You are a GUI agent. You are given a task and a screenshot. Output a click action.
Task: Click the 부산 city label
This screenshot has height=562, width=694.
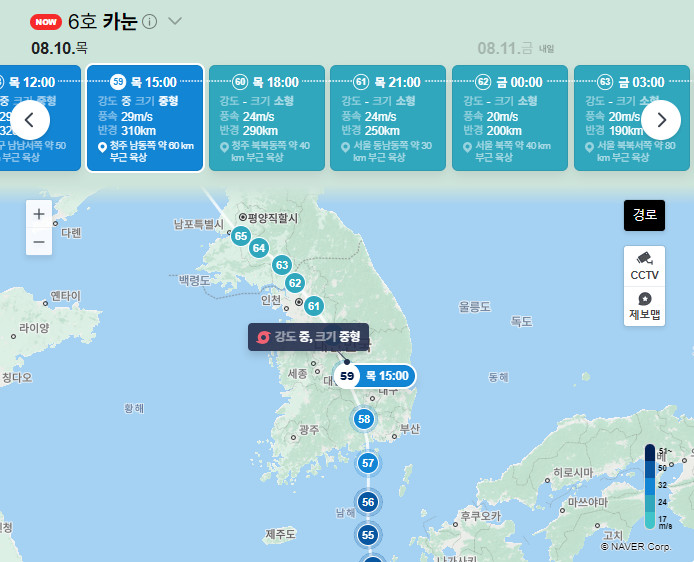click(410, 429)
